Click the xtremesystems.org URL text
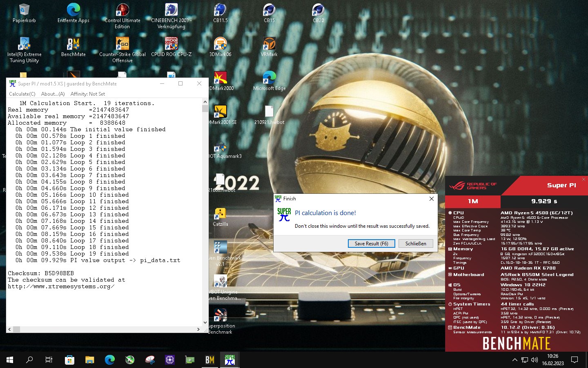This screenshot has height=368, width=588. [x=61, y=286]
